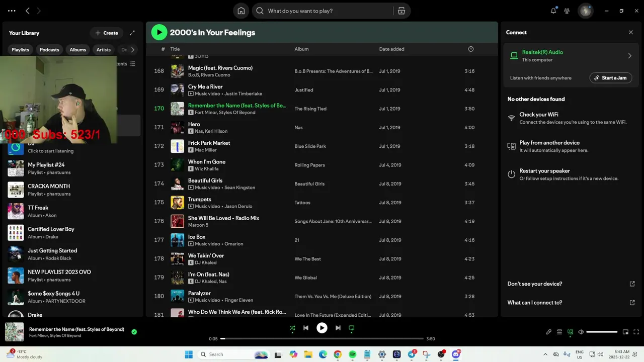Open Certified Lover Boy album
The height and width of the screenshot is (362, 644).
click(x=73, y=233)
